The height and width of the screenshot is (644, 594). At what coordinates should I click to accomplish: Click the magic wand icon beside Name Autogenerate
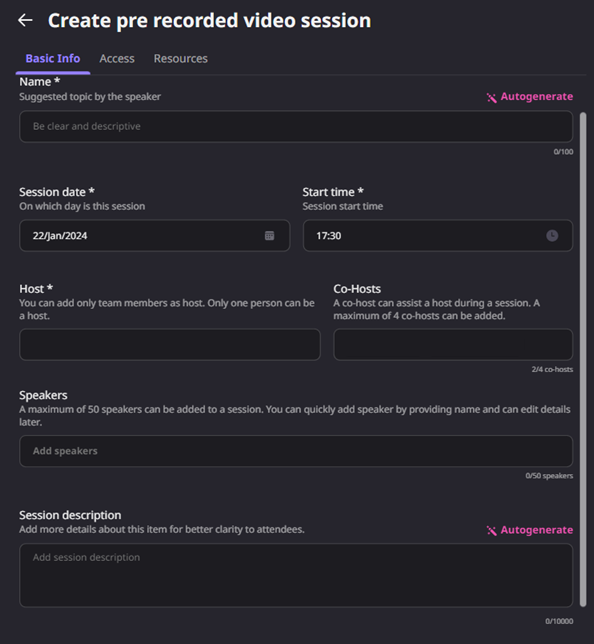coord(491,97)
